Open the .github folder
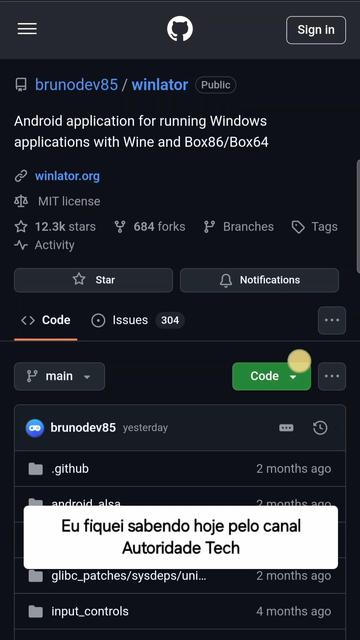The width and height of the screenshot is (360, 640). [x=70, y=469]
